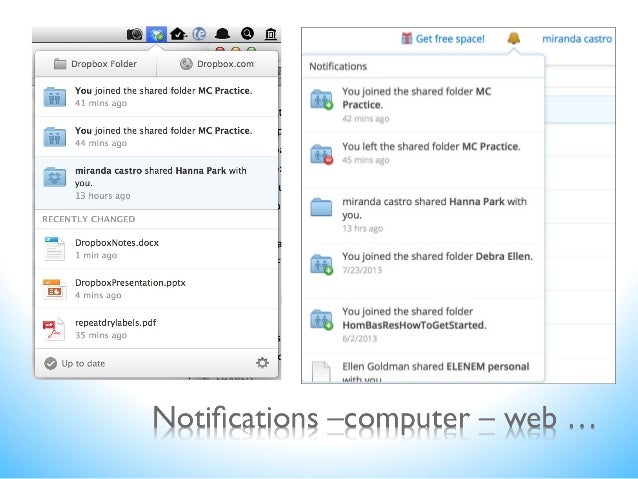Image resolution: width=638 pixels, height=479 pixels.
Task: Click the Word document icon for DropboxNotes.docx
Action: click(55, 248)
